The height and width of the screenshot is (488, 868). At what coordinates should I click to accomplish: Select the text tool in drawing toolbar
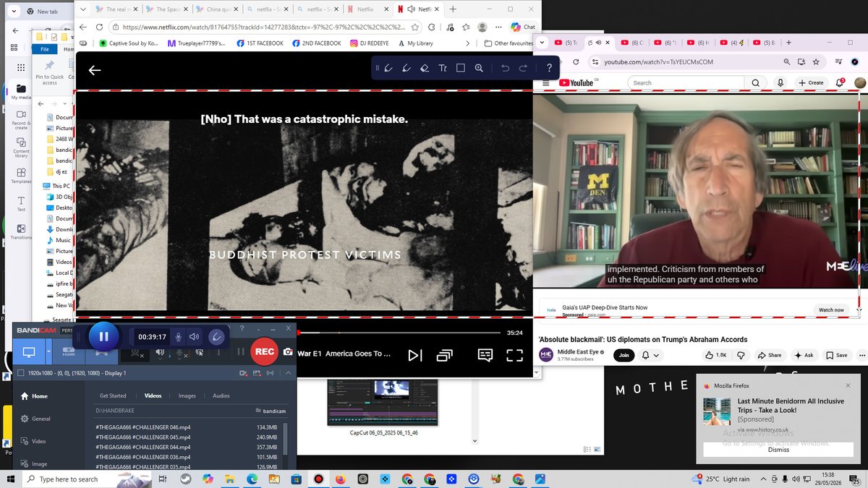coord(443,68)
